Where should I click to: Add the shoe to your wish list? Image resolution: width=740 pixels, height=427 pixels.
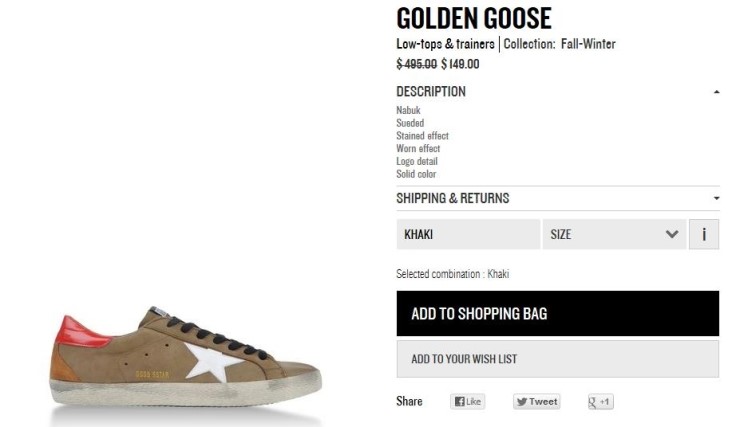tap(557, 359)
